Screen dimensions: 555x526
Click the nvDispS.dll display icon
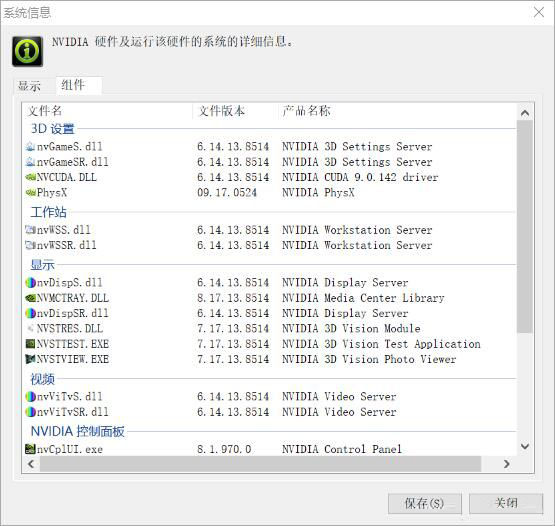point(30,282)
